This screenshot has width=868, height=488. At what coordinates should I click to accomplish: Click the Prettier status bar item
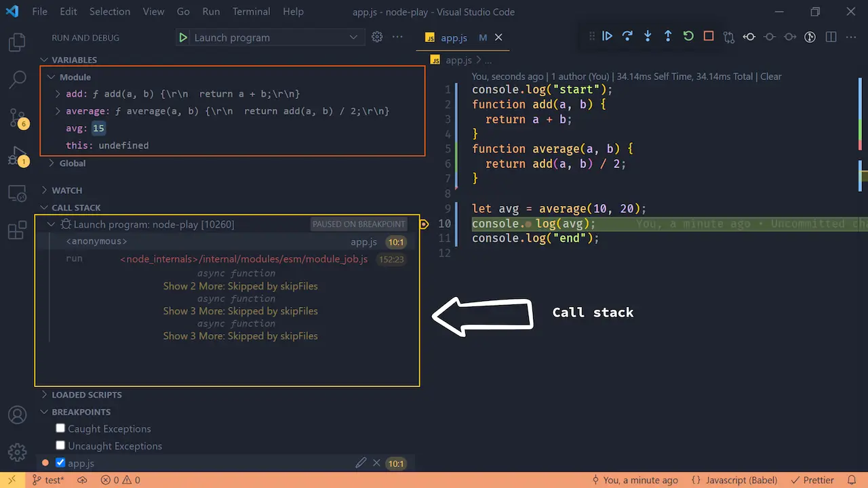tap(812, 480)
